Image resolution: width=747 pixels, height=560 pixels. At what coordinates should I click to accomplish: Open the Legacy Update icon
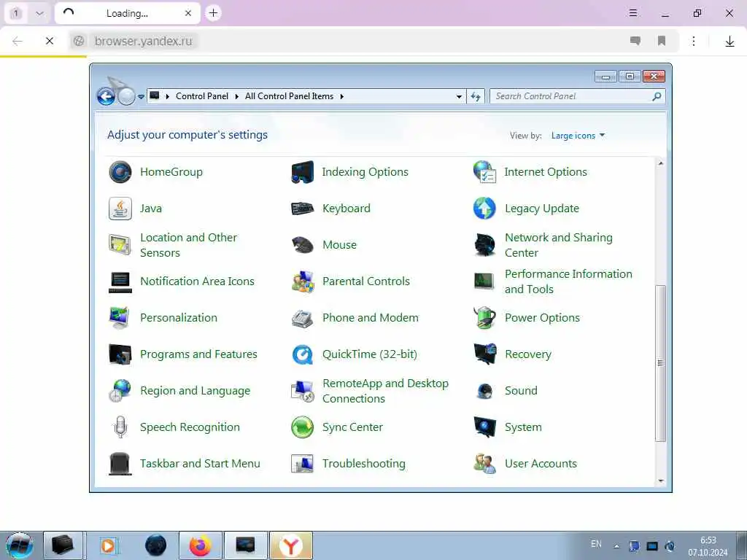click(485, 209)
